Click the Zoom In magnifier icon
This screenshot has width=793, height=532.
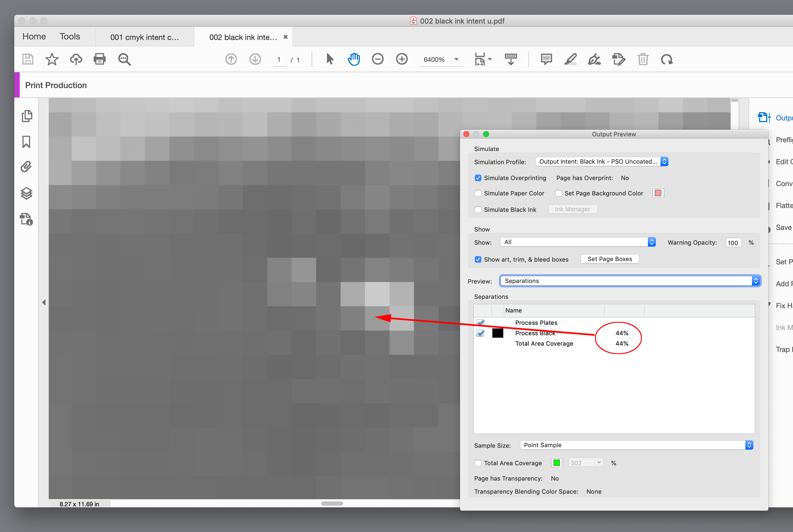[402, 59]
